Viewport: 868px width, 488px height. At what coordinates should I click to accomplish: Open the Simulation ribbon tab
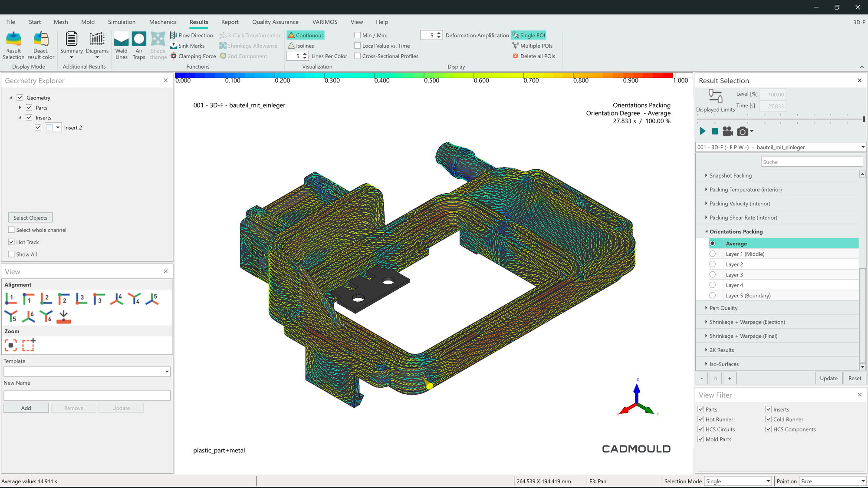coord(122,22)
